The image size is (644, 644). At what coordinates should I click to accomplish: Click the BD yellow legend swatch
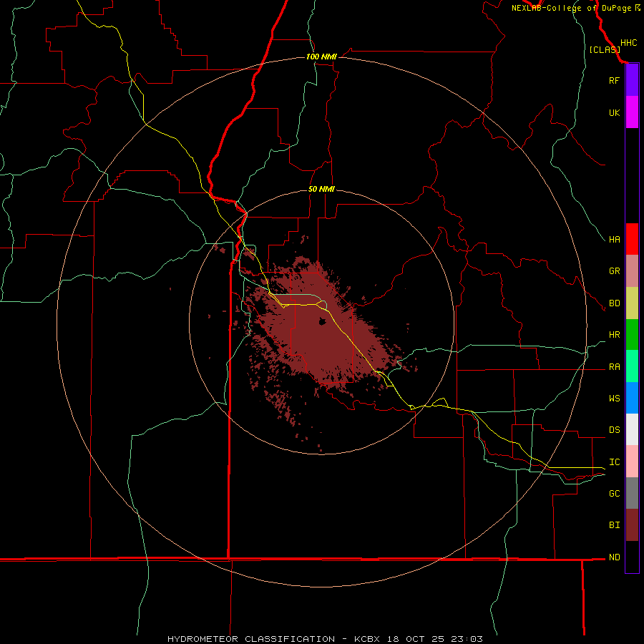[632, 303]
